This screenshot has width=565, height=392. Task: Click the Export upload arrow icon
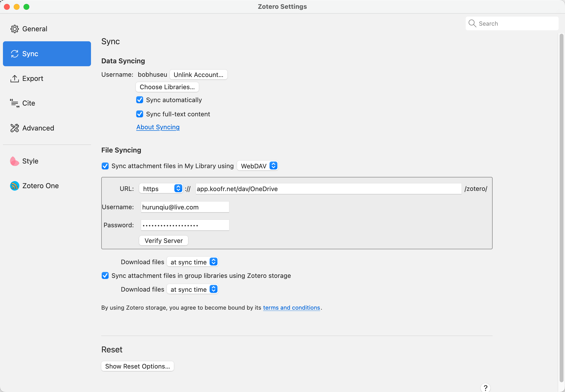[14, 79]
